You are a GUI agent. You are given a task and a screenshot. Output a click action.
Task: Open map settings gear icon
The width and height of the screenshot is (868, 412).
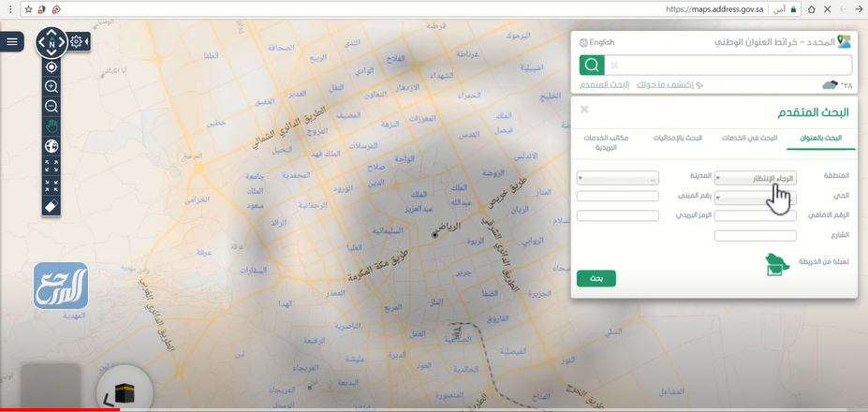pos(78,42)
